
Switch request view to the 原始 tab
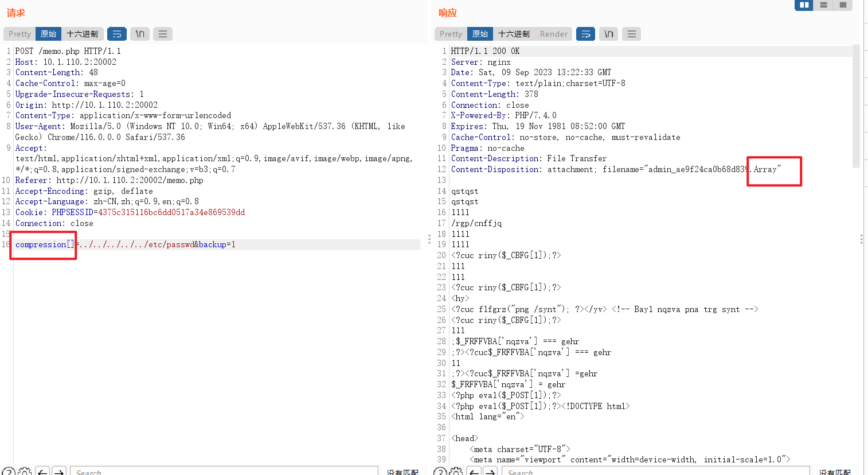click(x=48, y=34)
